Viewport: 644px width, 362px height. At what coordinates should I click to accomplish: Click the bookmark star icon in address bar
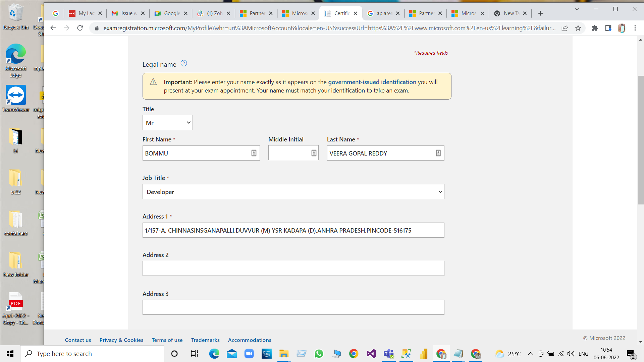[x=578, y=28]
